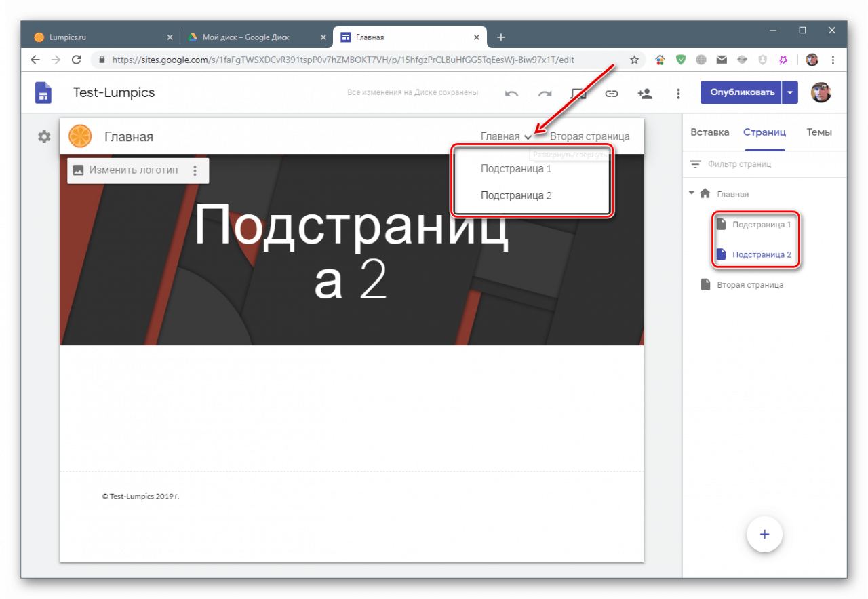
Task: Click the orange site logo
Action: 80,136
